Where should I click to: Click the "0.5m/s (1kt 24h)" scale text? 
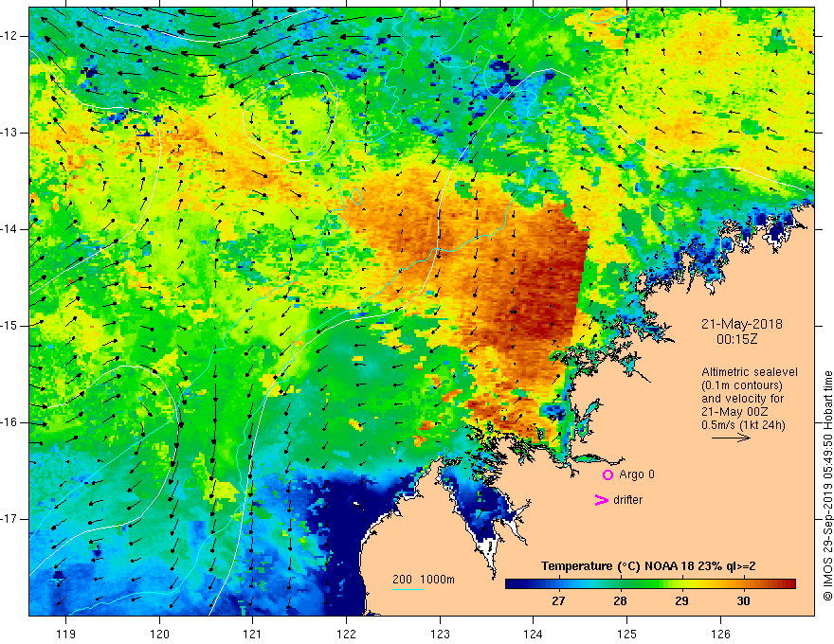743,425
